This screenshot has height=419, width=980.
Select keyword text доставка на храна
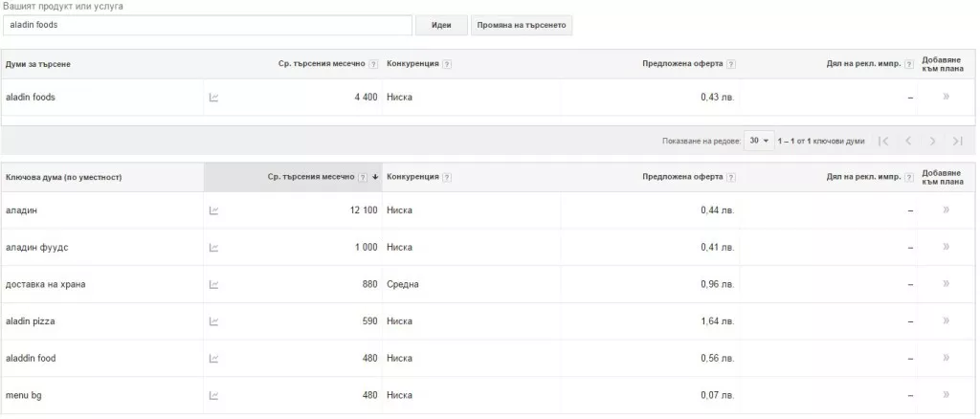point(46,284)
